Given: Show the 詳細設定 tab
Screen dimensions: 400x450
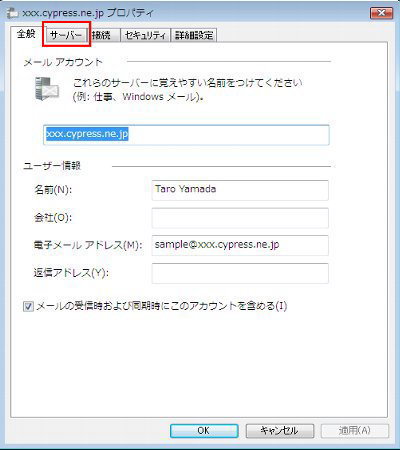Looking at the screenshot, I should (194, 35).
